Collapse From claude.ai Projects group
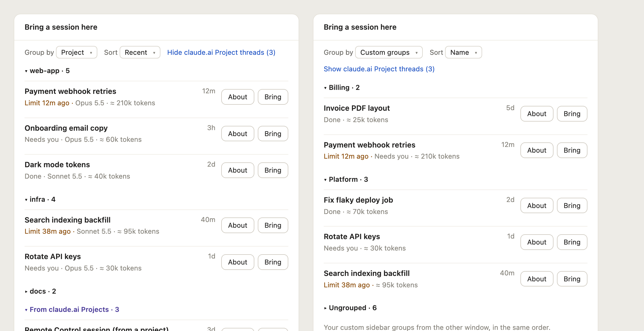 (72, 310)
